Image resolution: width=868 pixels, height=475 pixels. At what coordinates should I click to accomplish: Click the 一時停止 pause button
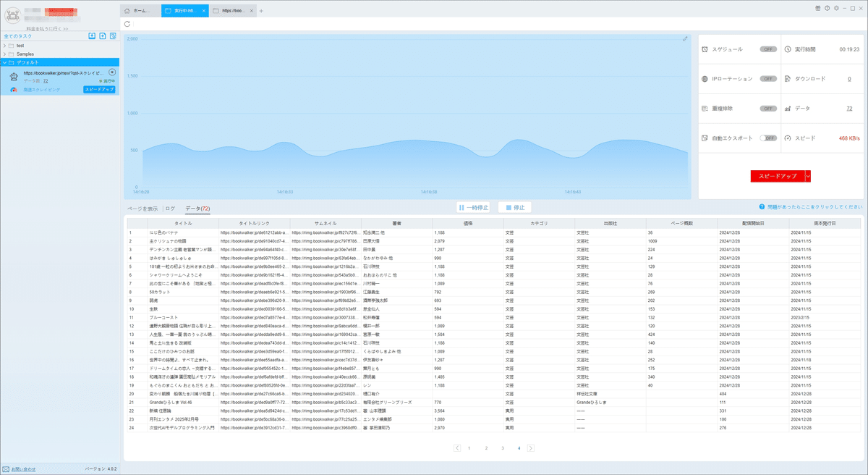474,207
